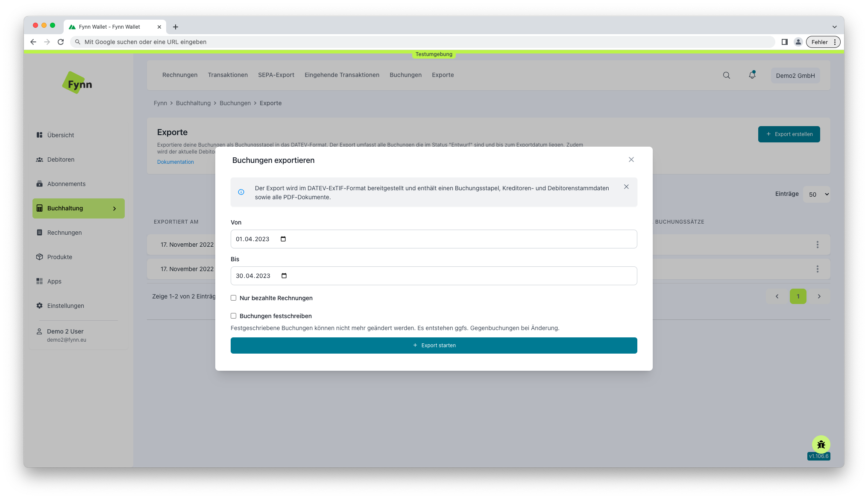
Task: Enable the Nur bezahlte Rechnungen checkbox
Action: point(234,298)
